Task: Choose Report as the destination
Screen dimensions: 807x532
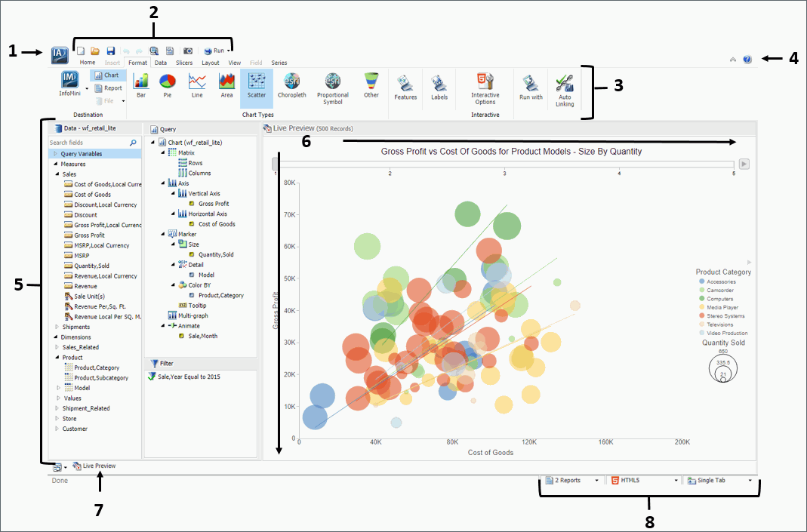Action: point(109,88)
